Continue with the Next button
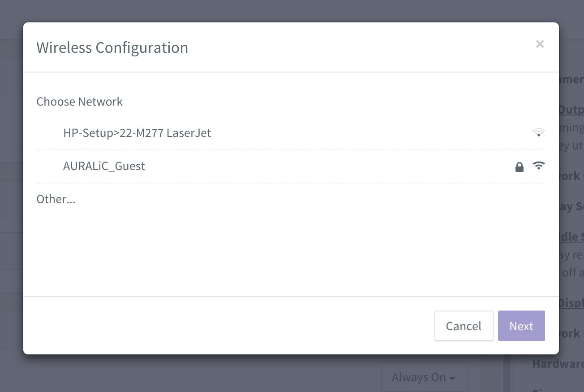584x392 pixels. [x=521, y=326]
